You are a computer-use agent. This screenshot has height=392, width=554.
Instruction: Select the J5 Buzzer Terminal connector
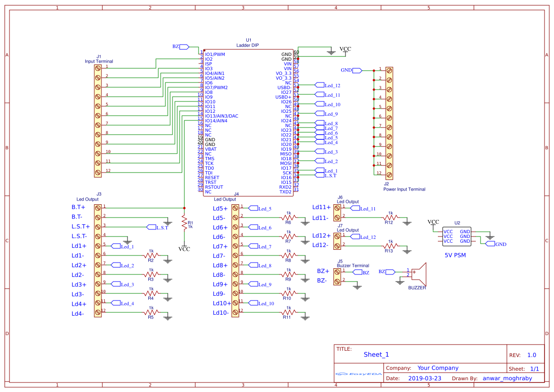coord(337,276)
